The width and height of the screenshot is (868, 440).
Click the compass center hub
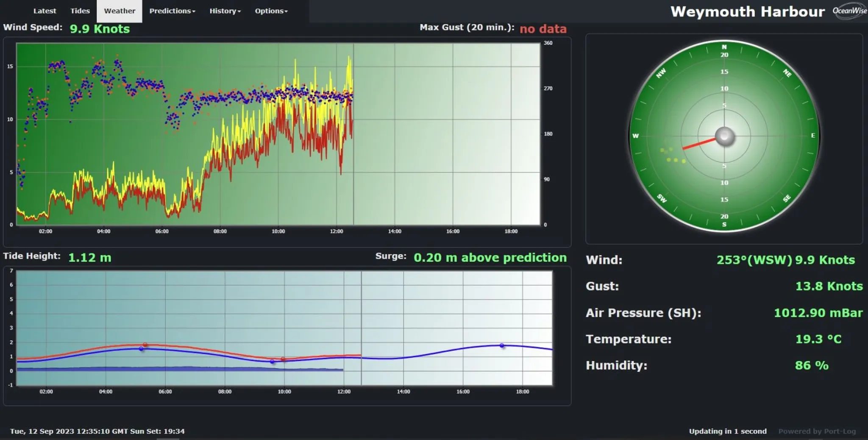tap(724, 136)
